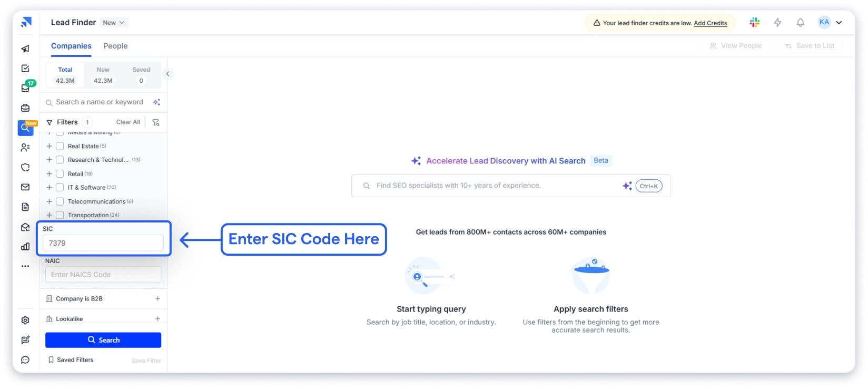868x388 pixels.
Task: Click the magnifier icon in AI search bar
Action: 367,186
